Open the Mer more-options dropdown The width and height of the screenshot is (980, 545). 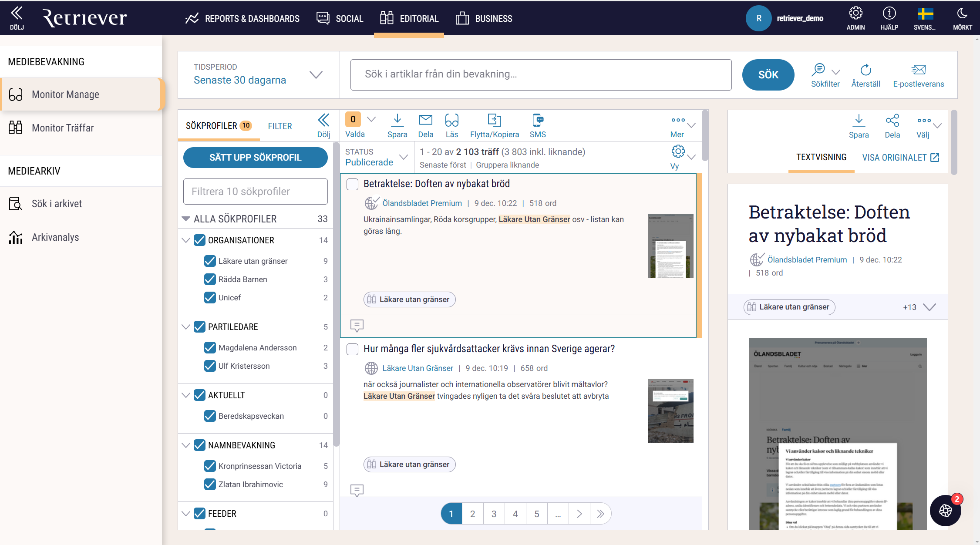(683, 125)
